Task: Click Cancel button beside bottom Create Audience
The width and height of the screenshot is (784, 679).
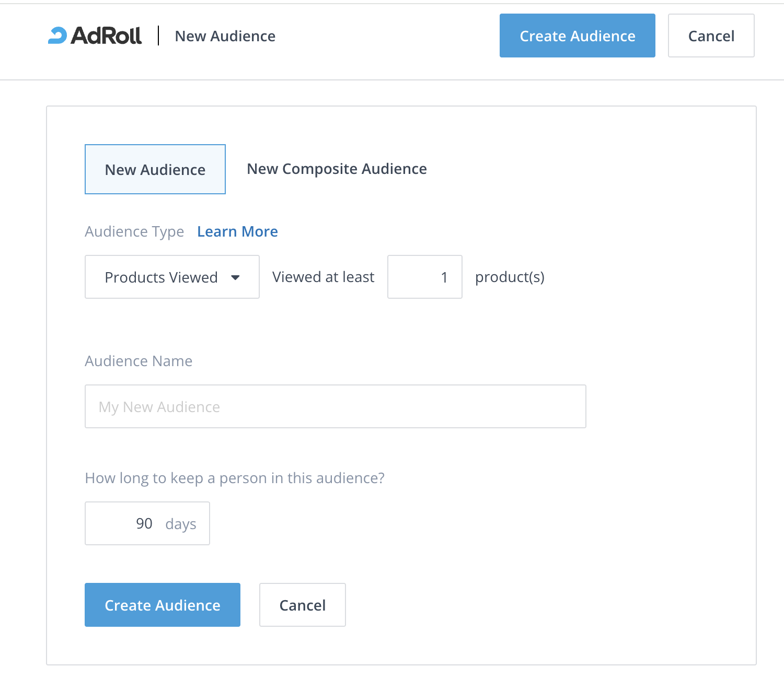Action: (302, 605)
